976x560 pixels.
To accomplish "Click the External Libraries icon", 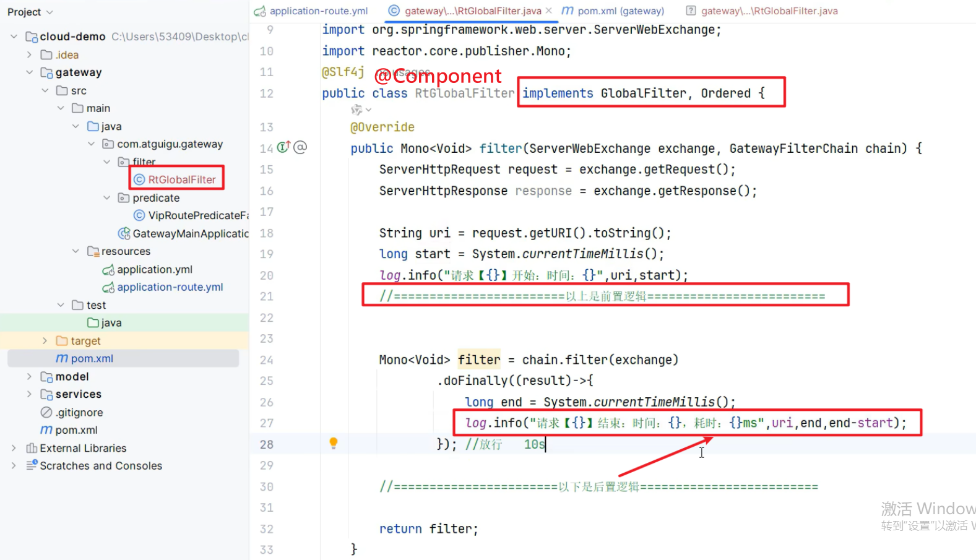I will pos(32,448).
